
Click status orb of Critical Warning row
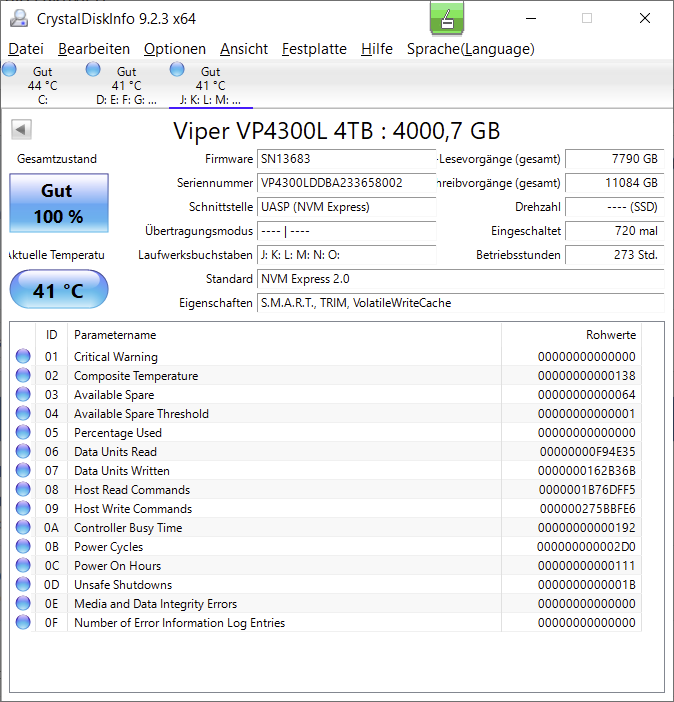point(23,356)
